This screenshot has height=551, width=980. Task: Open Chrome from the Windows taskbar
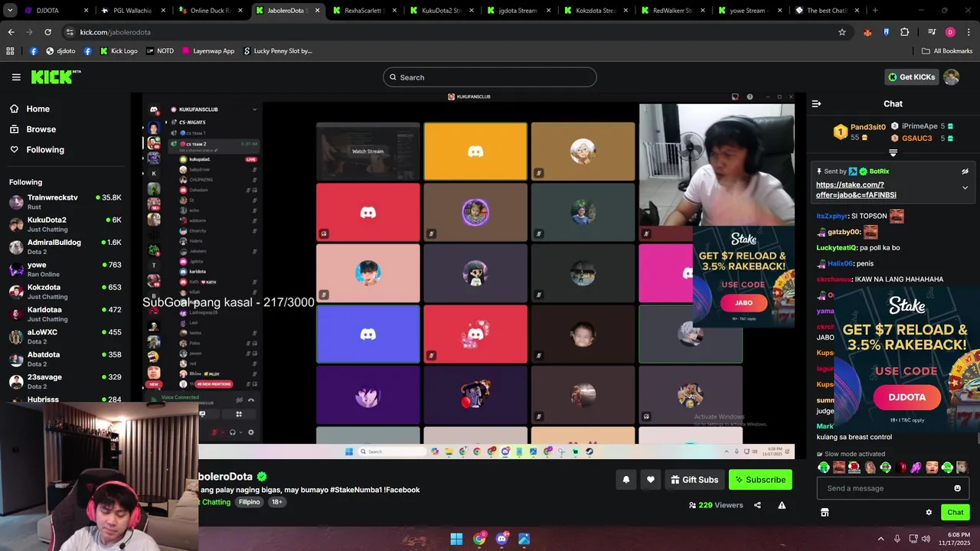479,539
